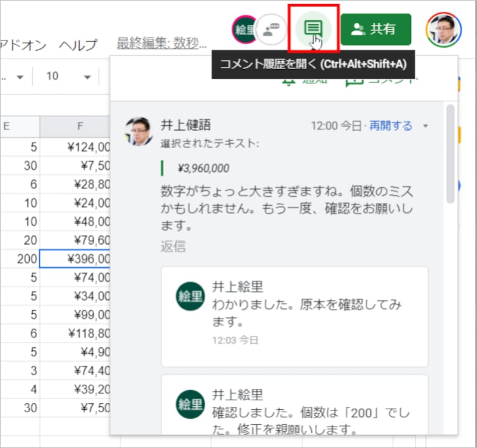Open the comment history panel icon
Viewport: 477px width, 448px height.
312,29
